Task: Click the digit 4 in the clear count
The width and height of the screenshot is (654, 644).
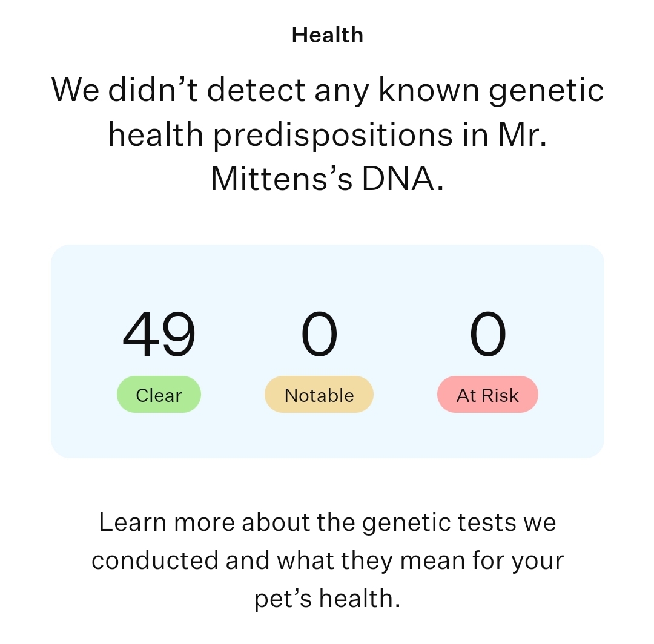Action: (140, 335)
